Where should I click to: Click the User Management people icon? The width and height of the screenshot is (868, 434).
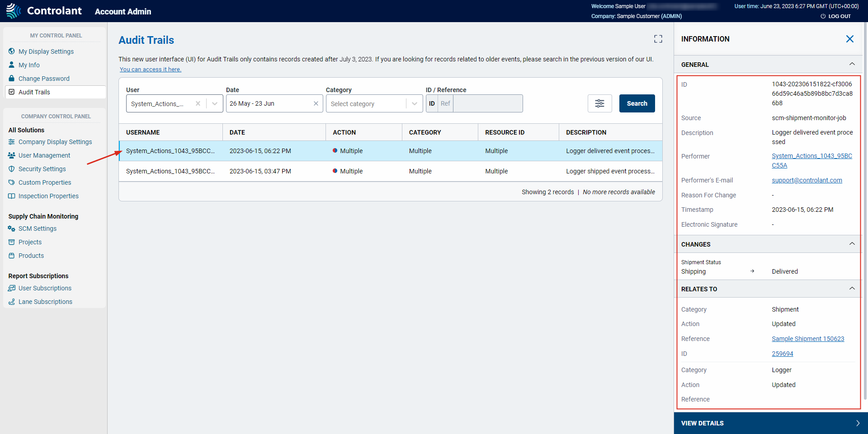(12, 155)
